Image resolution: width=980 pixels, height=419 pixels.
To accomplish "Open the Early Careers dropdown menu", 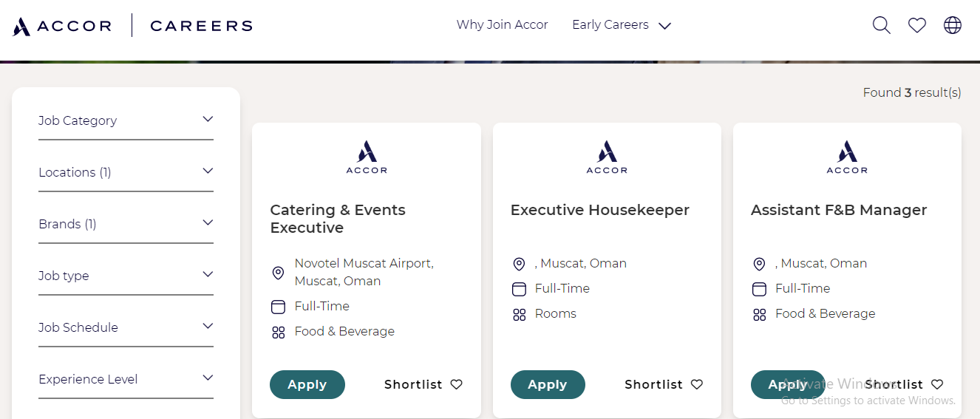I will pos(622,25).
